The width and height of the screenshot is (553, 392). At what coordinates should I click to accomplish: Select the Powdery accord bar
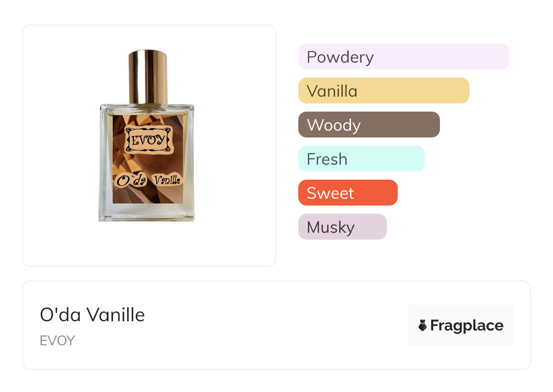403,57
